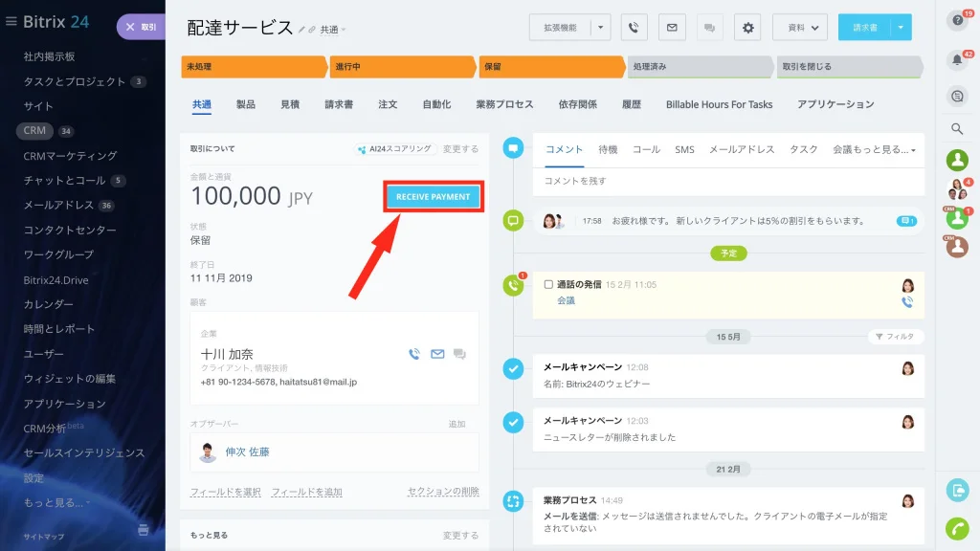Click the green phone button at the bottom right
This screenshot has width=980, height=551.
pyautogui.click(x=957, y=528)
